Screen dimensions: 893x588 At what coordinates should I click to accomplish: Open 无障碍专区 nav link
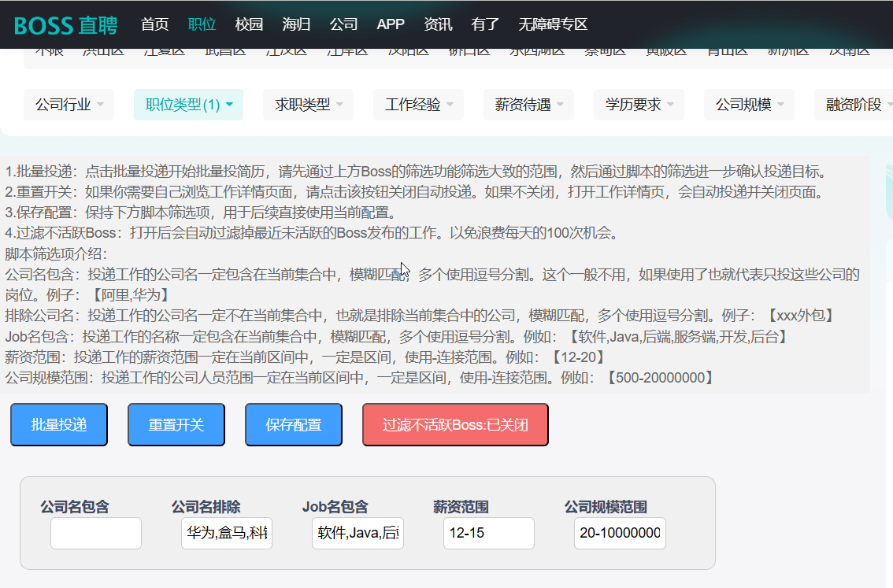pyautogui.click(x=553, y=24)
